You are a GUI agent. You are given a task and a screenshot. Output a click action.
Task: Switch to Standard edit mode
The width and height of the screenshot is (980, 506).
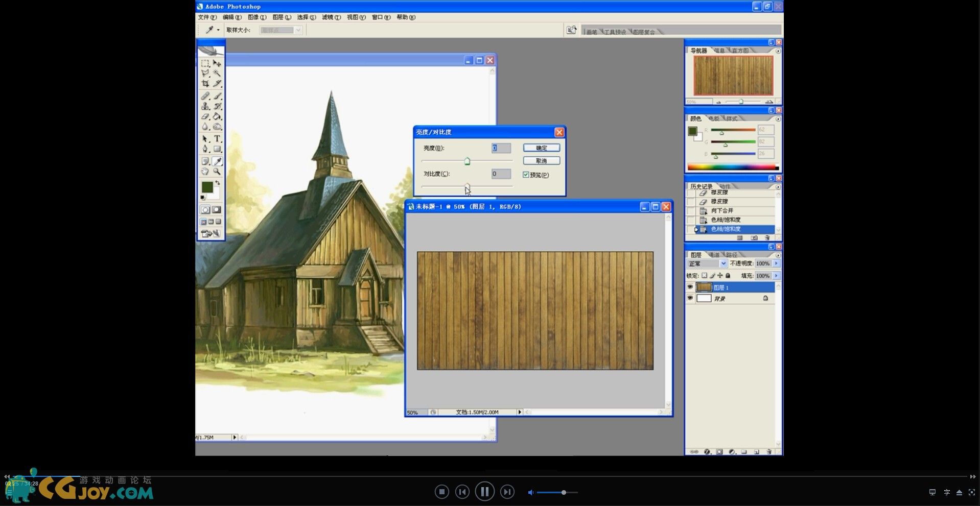click(x=205, y=210)
